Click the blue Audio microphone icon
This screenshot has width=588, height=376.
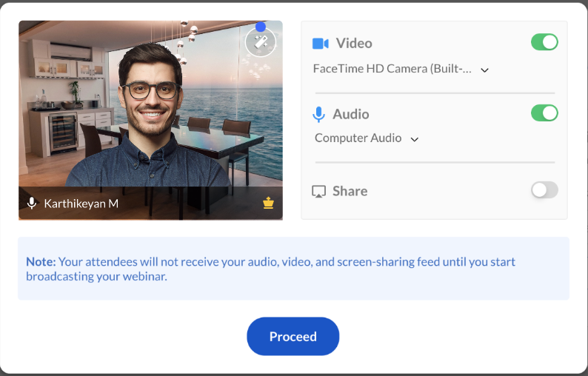click(318, 114)
